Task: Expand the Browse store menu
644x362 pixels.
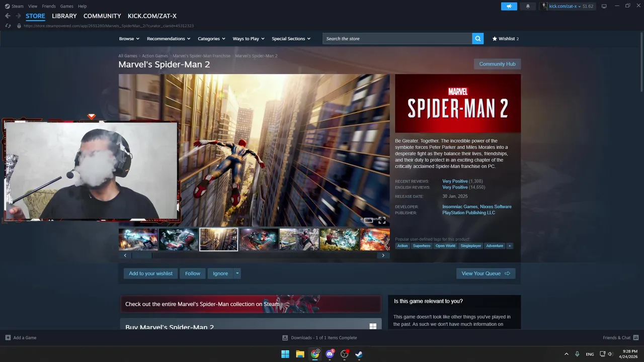Action: (x=130, y=39)
